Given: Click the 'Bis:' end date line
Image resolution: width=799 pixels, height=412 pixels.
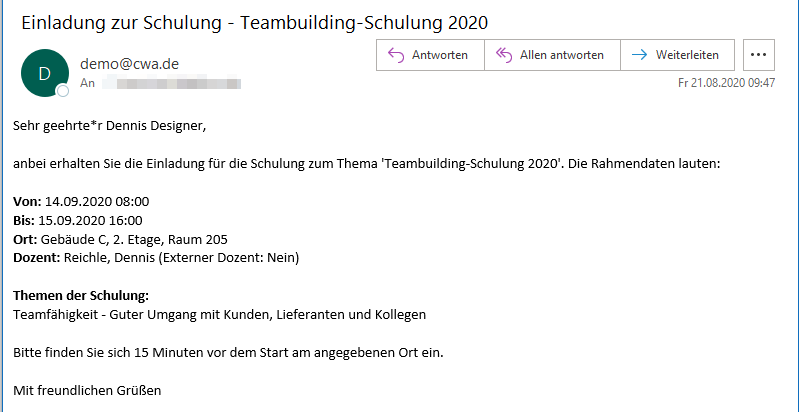Looking at the screenshot, I should click(x=78, y=220).
